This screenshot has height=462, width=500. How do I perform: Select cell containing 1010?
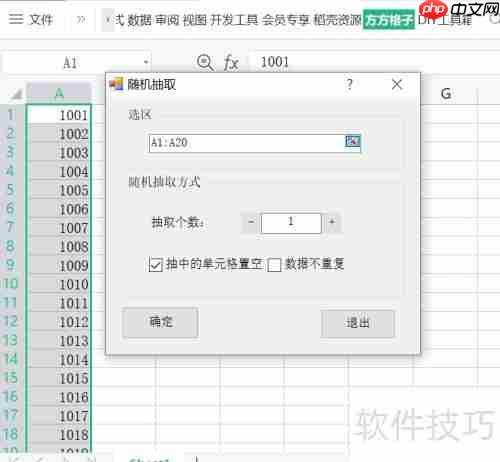[59, 284]
